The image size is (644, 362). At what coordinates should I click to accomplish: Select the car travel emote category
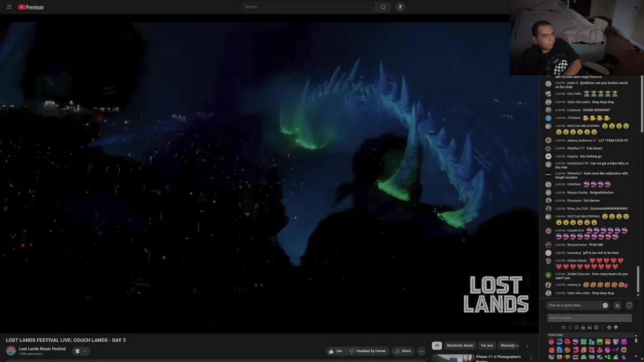[x=590, y=327]
